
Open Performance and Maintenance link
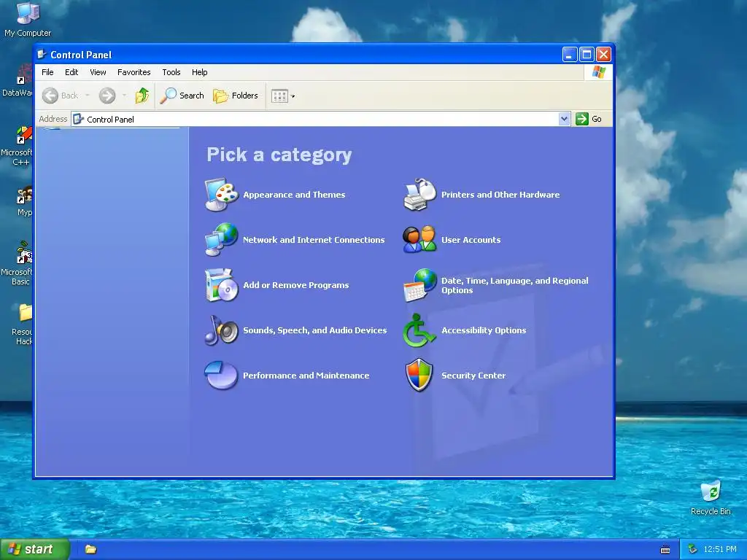pyautogui.click(x=306, y=376)
